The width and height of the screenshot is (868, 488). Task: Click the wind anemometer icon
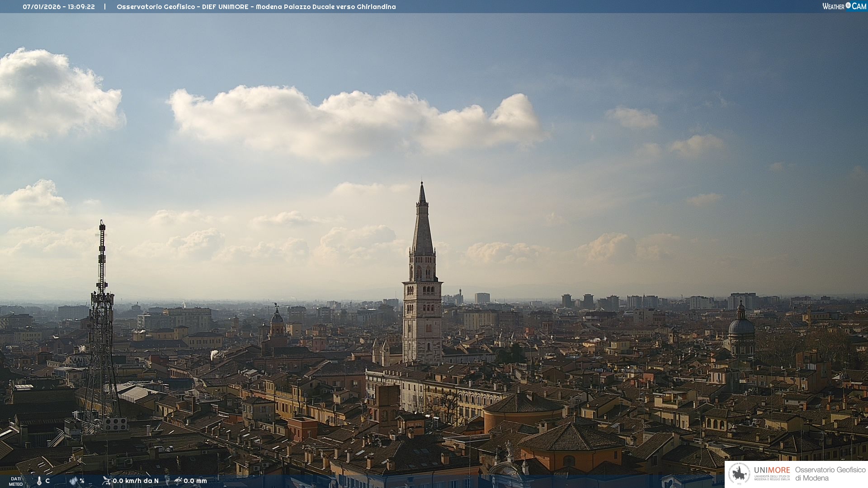[106, 480]
